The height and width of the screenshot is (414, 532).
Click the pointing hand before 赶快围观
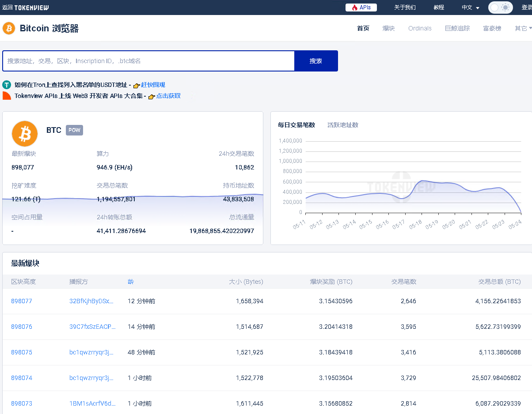(x=137, y=85)
